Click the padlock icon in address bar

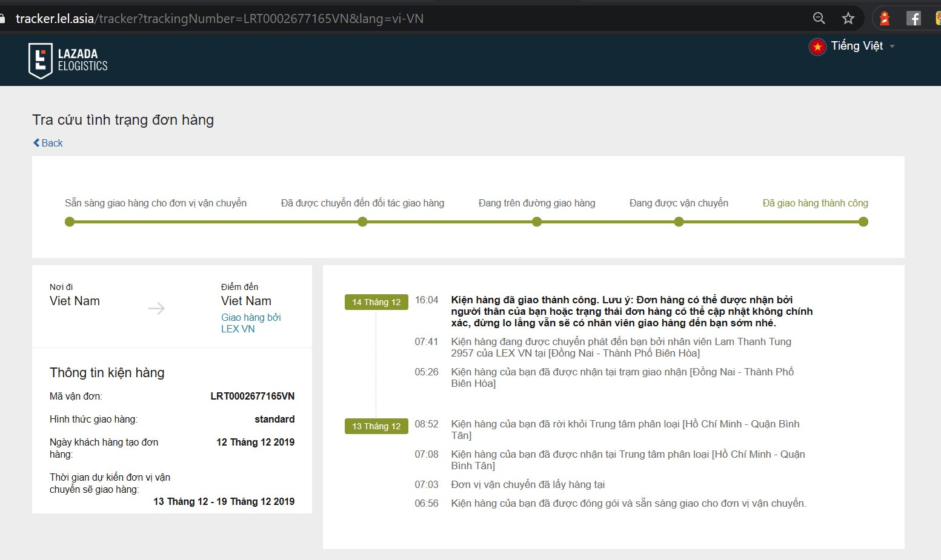3,18
